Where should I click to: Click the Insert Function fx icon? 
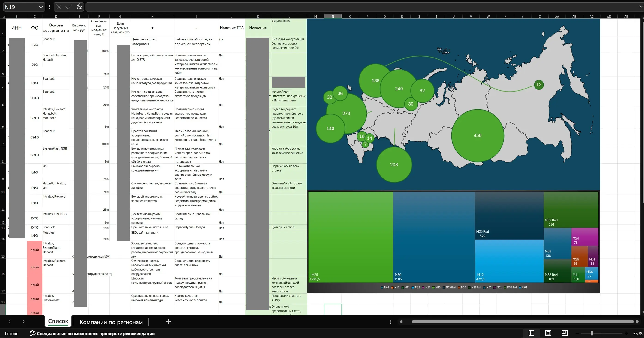pyautogui.click(x=79, y=7)
